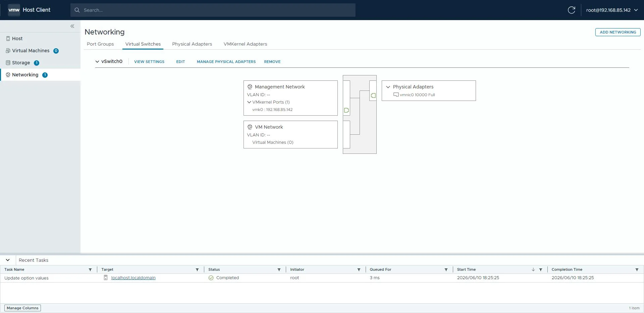Click the Host sidebar icon
Viewport: 644px width, 313px height.
click(x=8, y=39)
